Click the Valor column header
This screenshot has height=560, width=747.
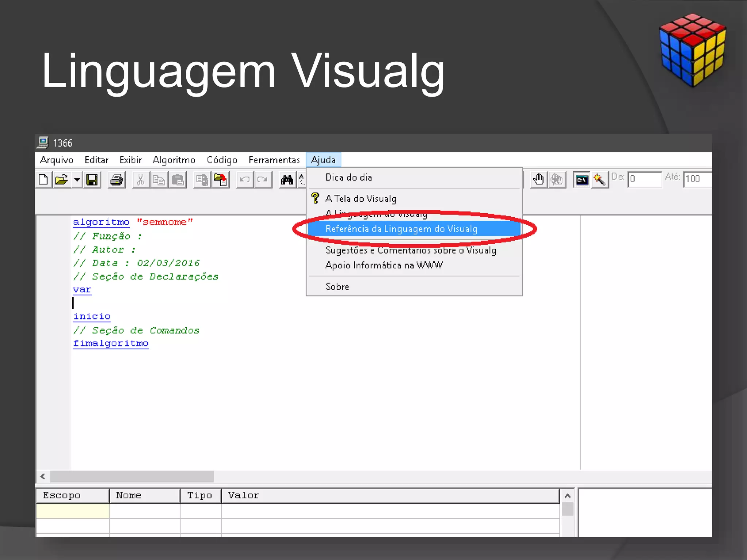tap(390, 496)
